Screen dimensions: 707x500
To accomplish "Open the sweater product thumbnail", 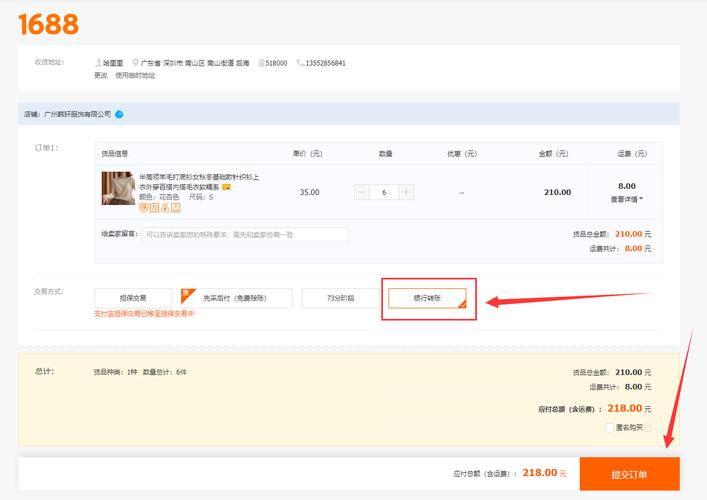I will tap(117, 190).
